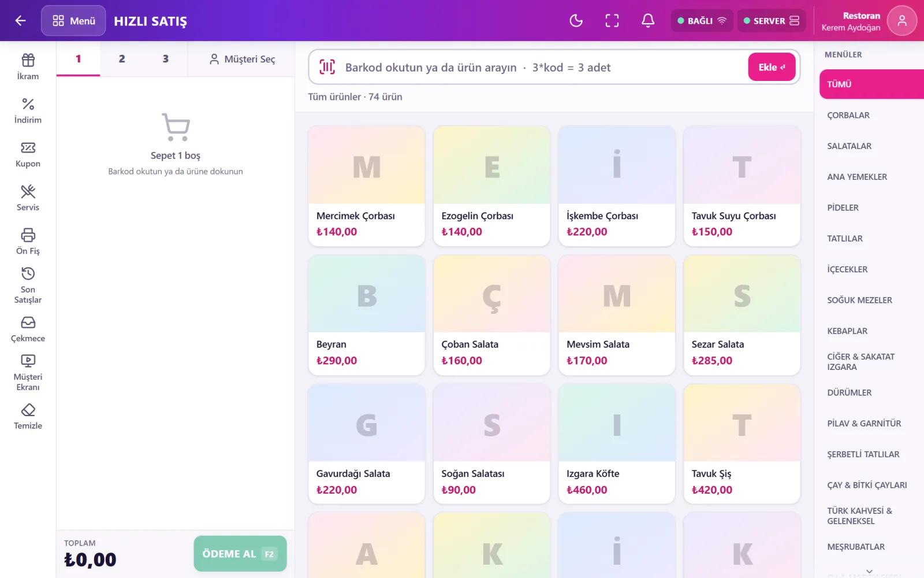Open notifications bell icon
The height and width of the screenshot is (578, 924).
pyautogui.click(x=648, y=21)
